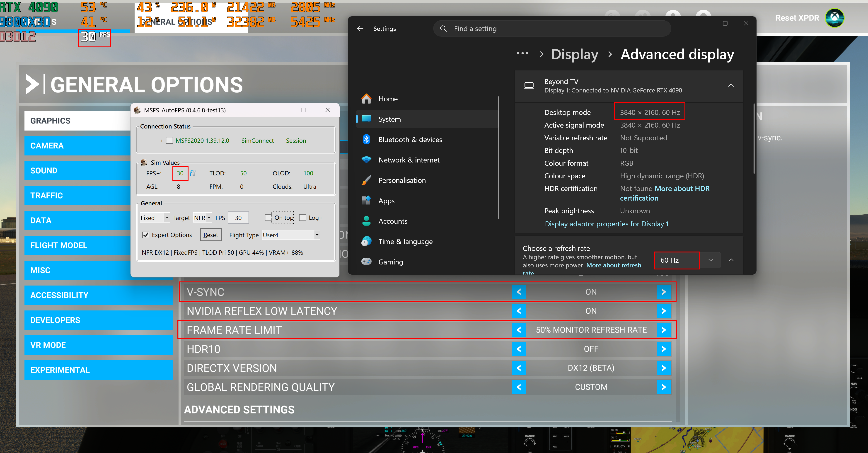Collapse the Beyond TV display section
This screenshot has height=453, width=868.
[731, 85]
